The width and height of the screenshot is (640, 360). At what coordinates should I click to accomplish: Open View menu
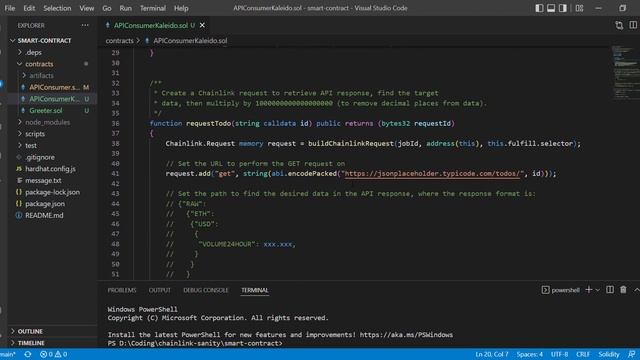click(x=87, y=8)
